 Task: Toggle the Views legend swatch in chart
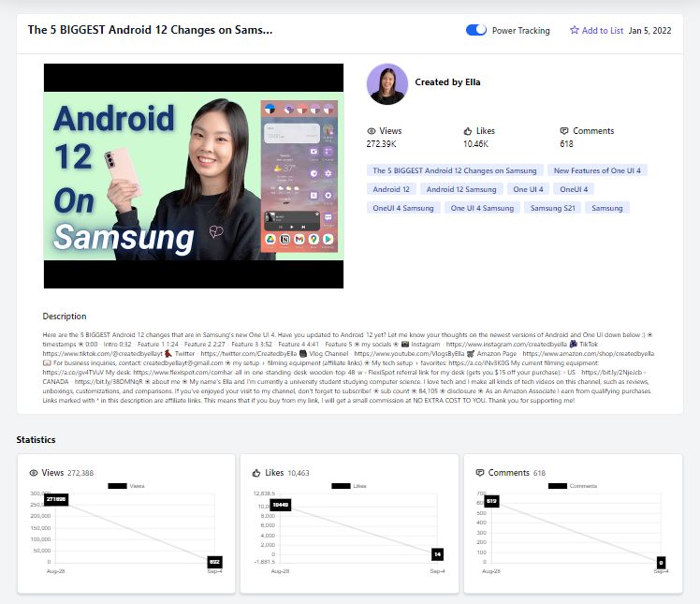click(x=117, y=486)
